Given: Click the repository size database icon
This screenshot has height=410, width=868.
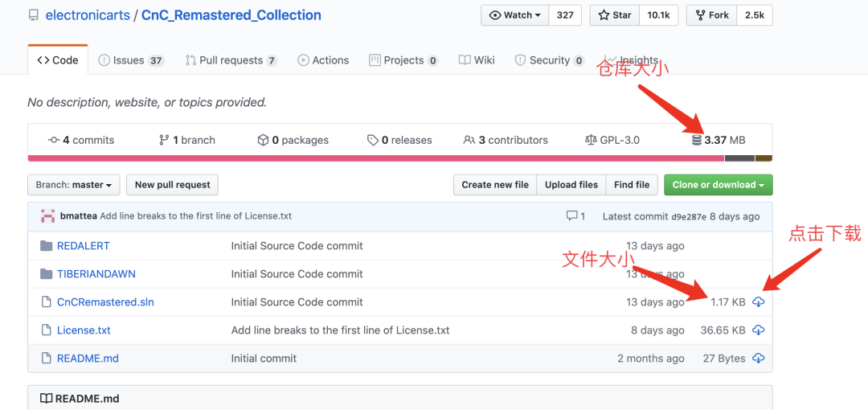Looking at the screenshot, I should 697,140.
